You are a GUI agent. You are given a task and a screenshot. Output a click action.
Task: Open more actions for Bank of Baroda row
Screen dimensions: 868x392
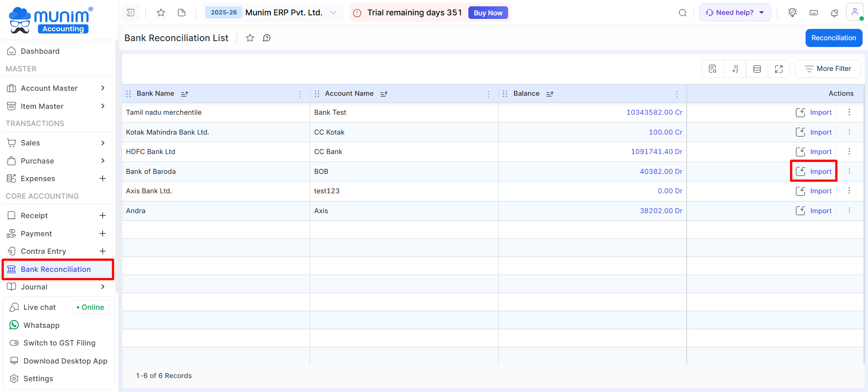(849, 171)
